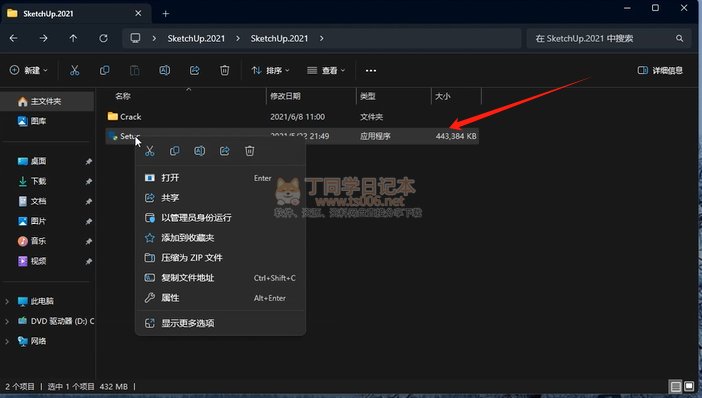Click the context menu Share icon
Viewport: 702px width, 398px height.
tap(225, 151)
